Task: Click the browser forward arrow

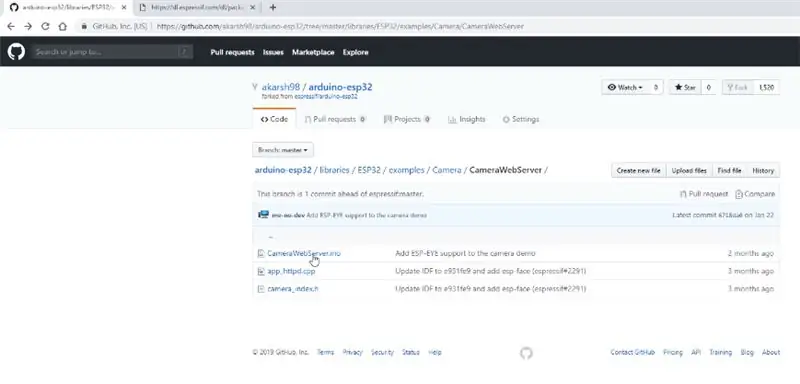Action: pyautogui.click(x=28, y=26)
